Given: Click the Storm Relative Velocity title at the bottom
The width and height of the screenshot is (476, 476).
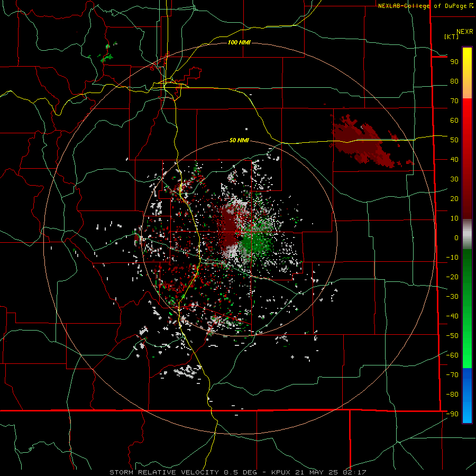Looking at the screenshot, I should point(238,472).
